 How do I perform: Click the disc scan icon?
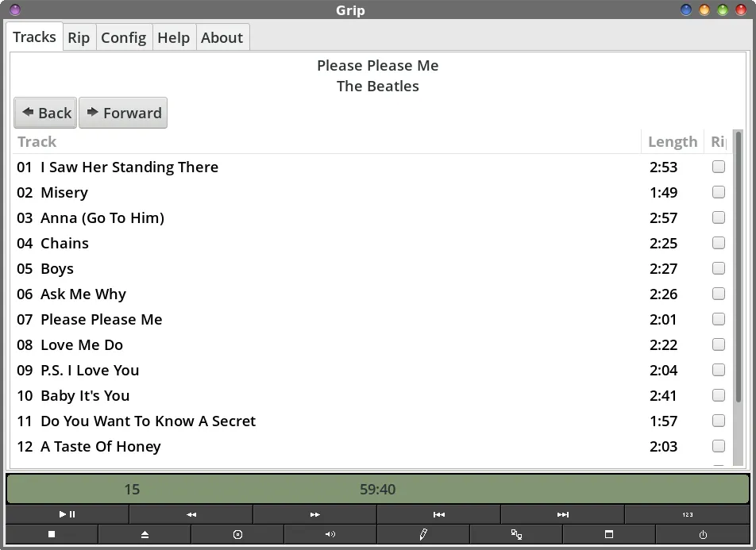[x=237, y=534]
